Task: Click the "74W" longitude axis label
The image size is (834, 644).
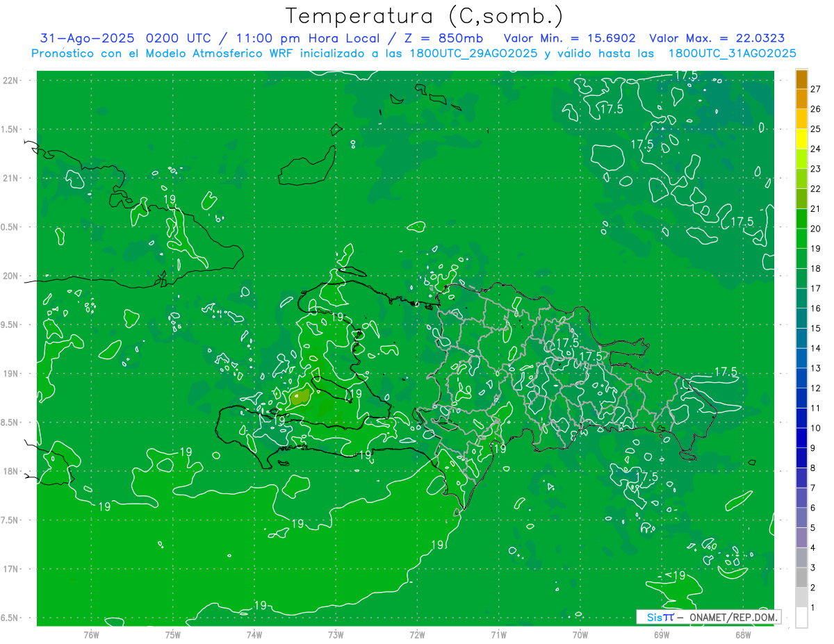Action: (254, 635)
